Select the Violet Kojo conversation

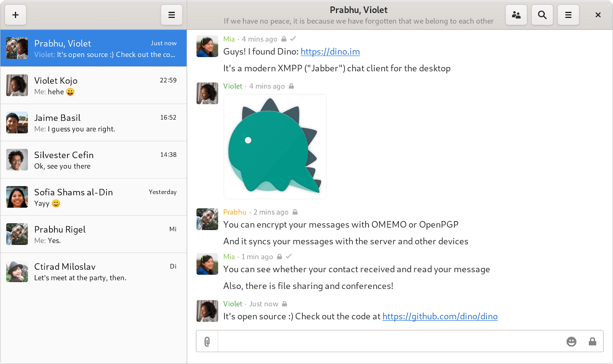[93, 85]
